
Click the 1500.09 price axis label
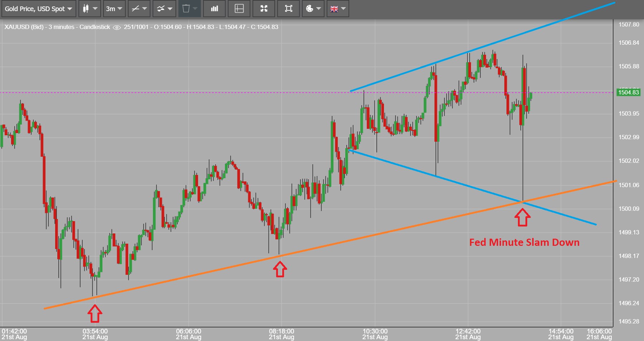(629, 209)
